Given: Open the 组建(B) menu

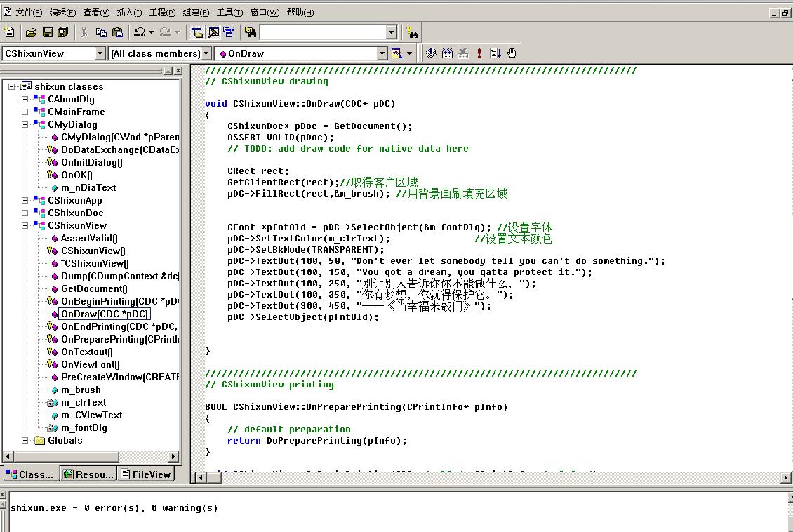Looking at the screenshot, I should (196, 13).
